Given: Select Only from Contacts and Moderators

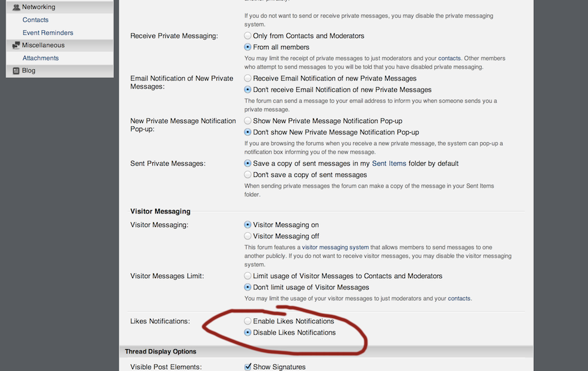Looking at the screenshot, I should (x=248, y=36).
